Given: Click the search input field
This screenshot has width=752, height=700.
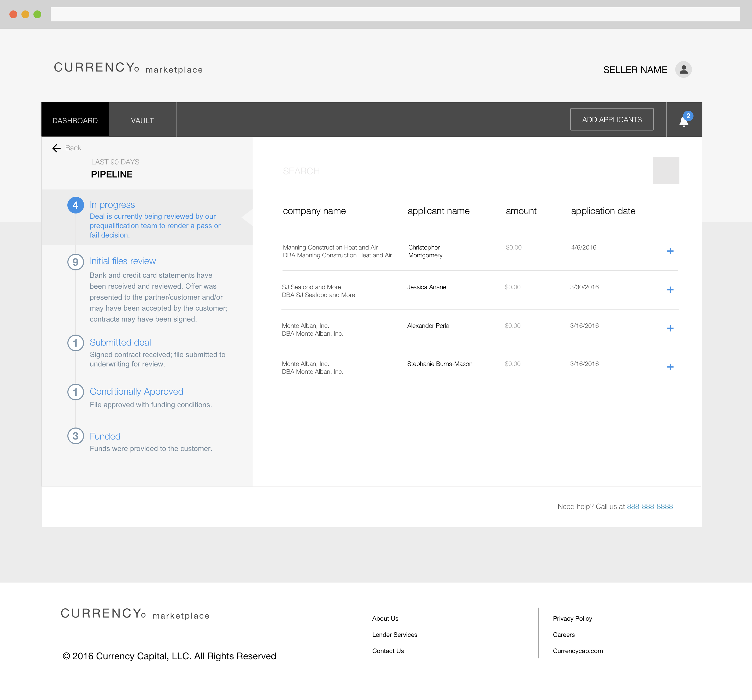Looking at the screenshot, I should pyautogui.click(x=463, y=171).
